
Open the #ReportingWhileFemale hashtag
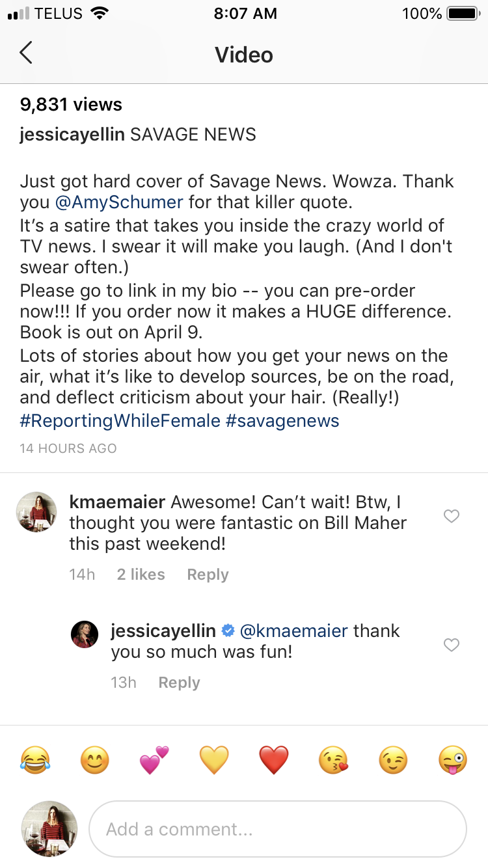pyautogui.click(x=120, y=421)
